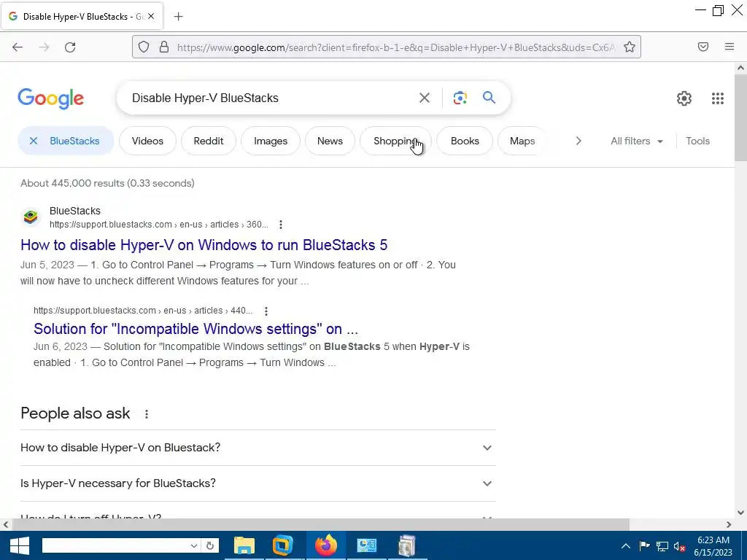Screen dimensions: 747x560
Task: Open options dots for the articles 440 result
Action: 266,311
